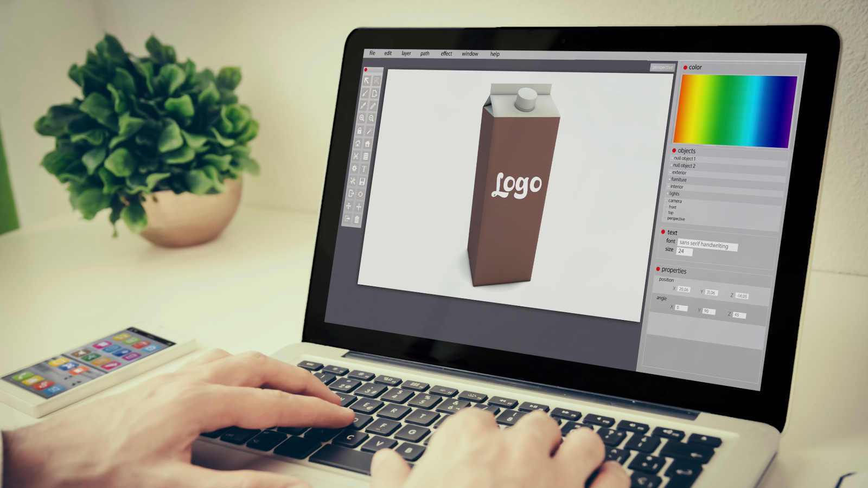
Task: Click the perspective view button above canvas
Action: (x=662, y=67)
